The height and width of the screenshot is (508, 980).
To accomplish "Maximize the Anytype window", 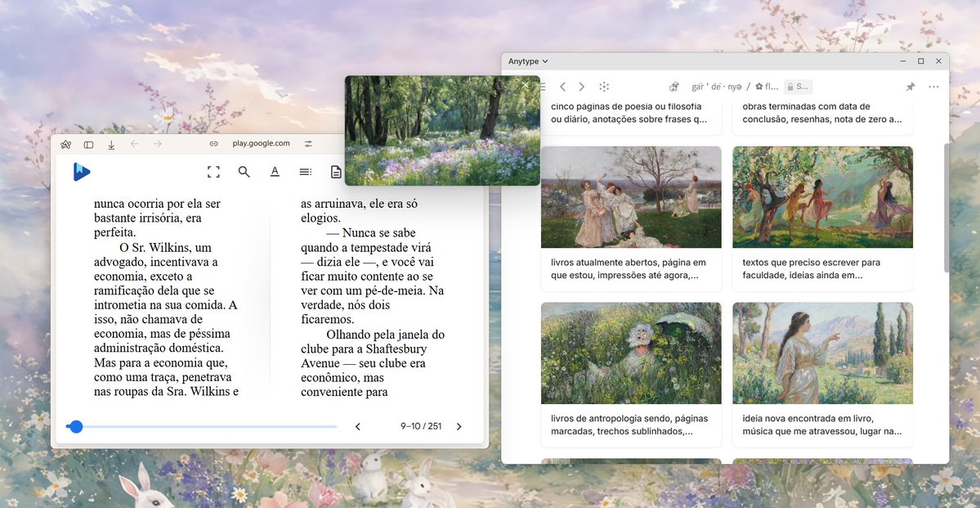I will (920, 61).
